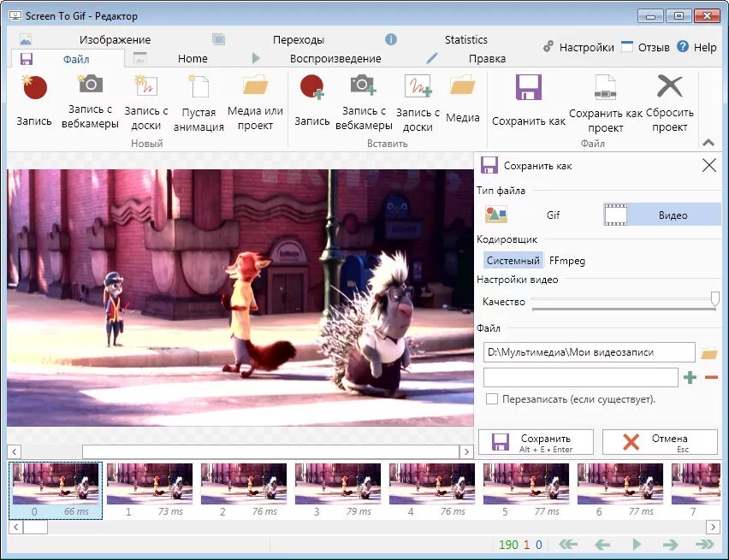
Task: Jump to the first frame
Action: click(568, 545)
